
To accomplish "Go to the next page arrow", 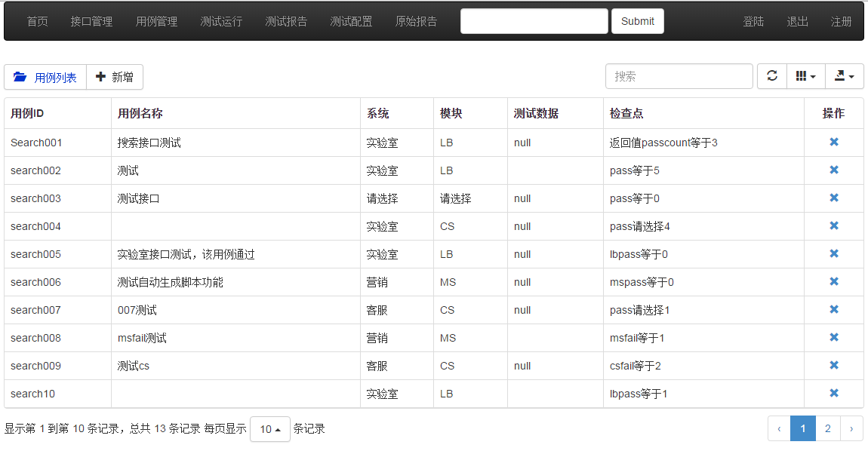I will [851, 429].
